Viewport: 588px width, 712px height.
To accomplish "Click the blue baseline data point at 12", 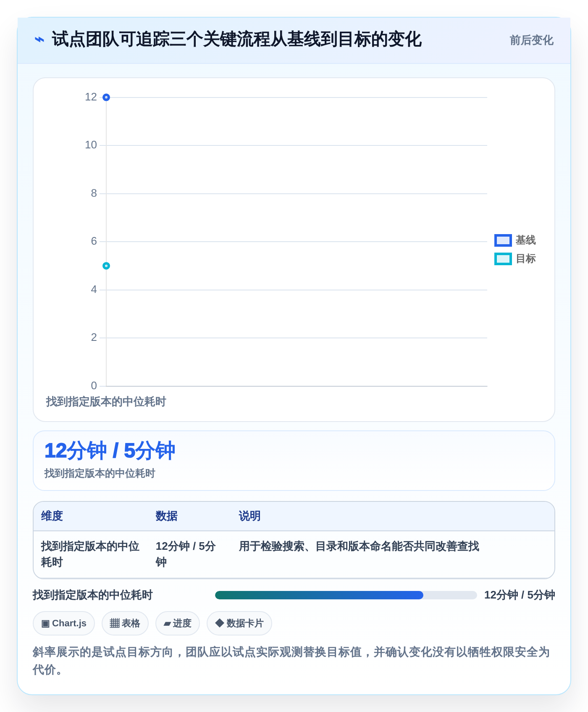I will point(106,98).
